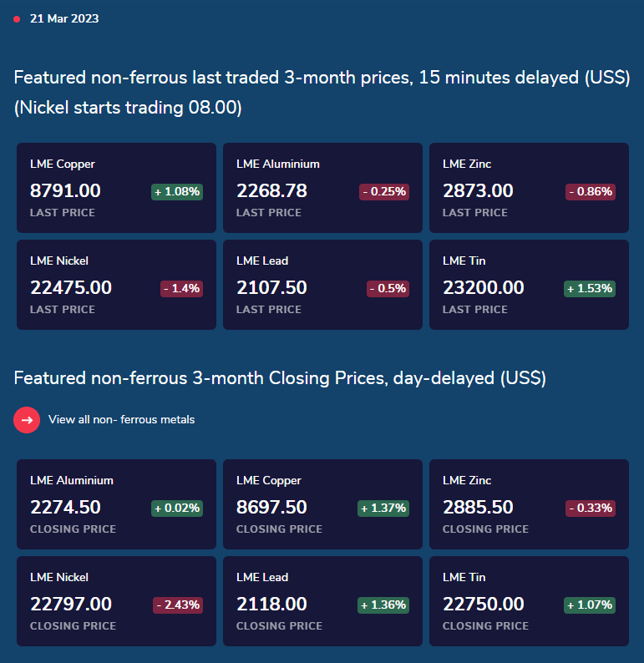644x663 pixels.
Task: Select aluminium last price 2268.78
Action: pyautogui.click(x=272, y=190)
